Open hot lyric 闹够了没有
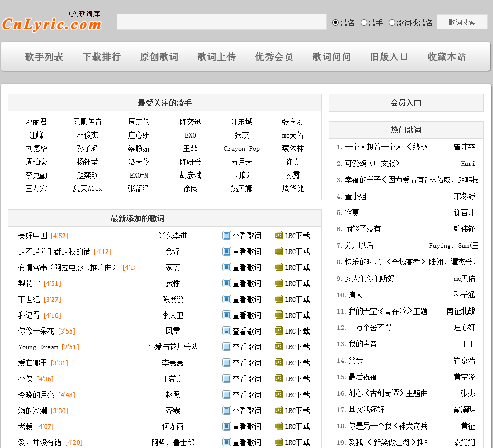The image size is (493, 448). click(363, 229)
